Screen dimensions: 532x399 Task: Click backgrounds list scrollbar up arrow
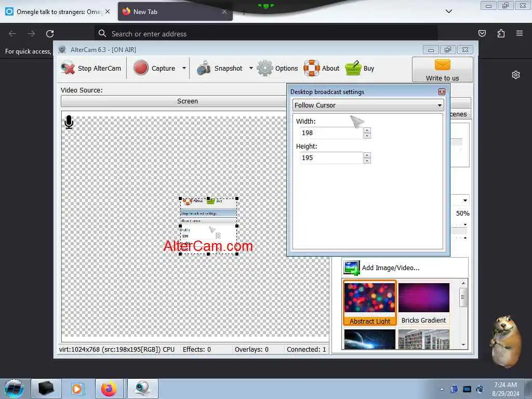point(463,283)
